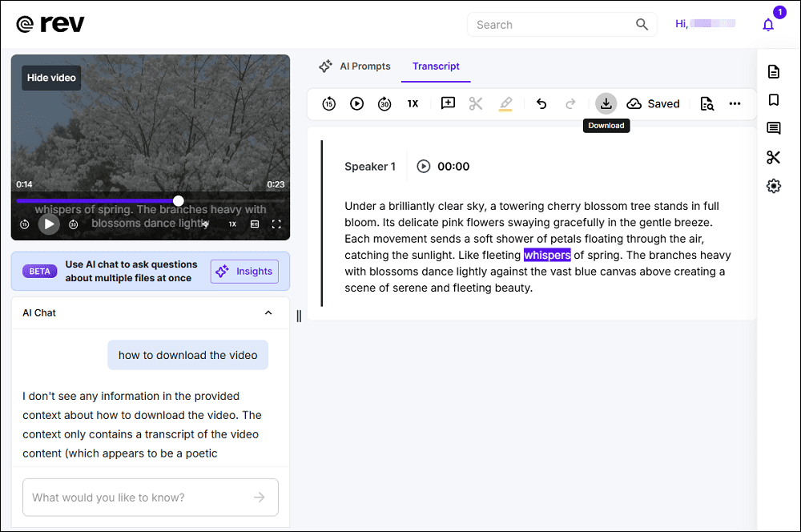Switch to the AI Prompts tab
The image size is (801, 532).
355,66
